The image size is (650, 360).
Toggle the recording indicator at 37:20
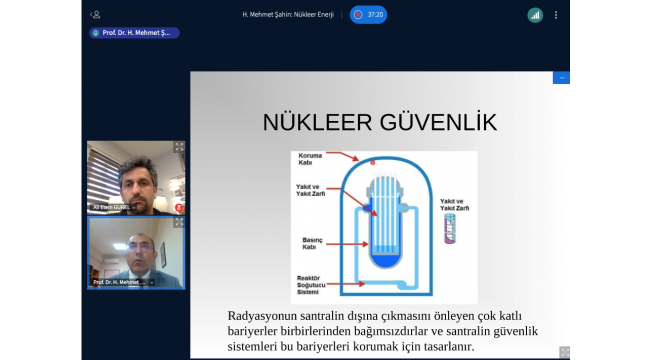(368, 15)
